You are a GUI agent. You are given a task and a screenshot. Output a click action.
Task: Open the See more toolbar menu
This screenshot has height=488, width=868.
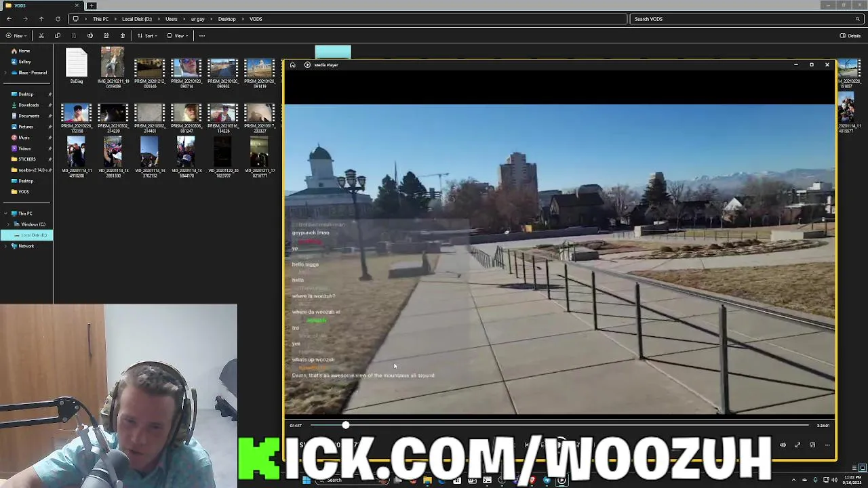(x=201, y=36)
